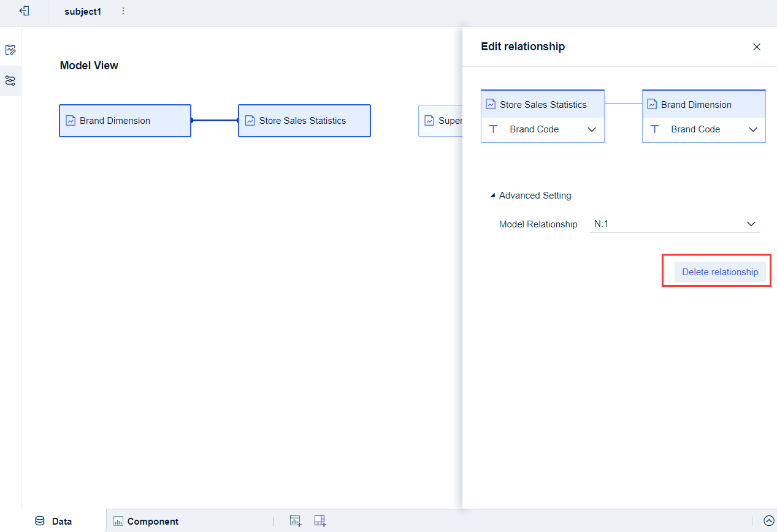Click the add table icon in bottom bar
The image size is (777, 532).
(320, 520)
